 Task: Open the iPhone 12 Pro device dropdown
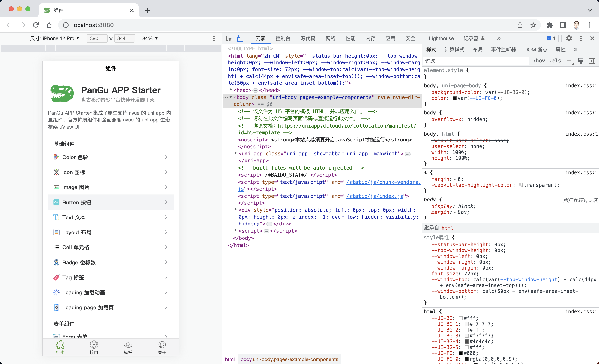(55, 38)
